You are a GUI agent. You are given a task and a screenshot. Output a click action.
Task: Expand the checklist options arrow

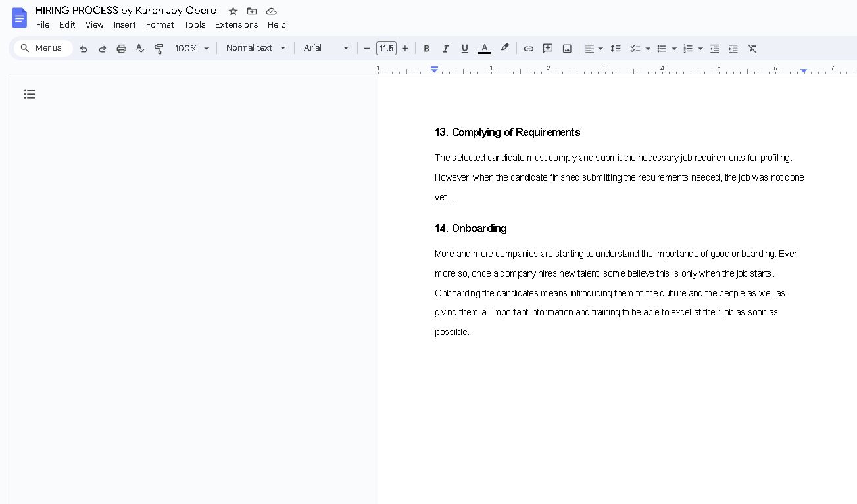pyautogui.click(x=648, y=49)
